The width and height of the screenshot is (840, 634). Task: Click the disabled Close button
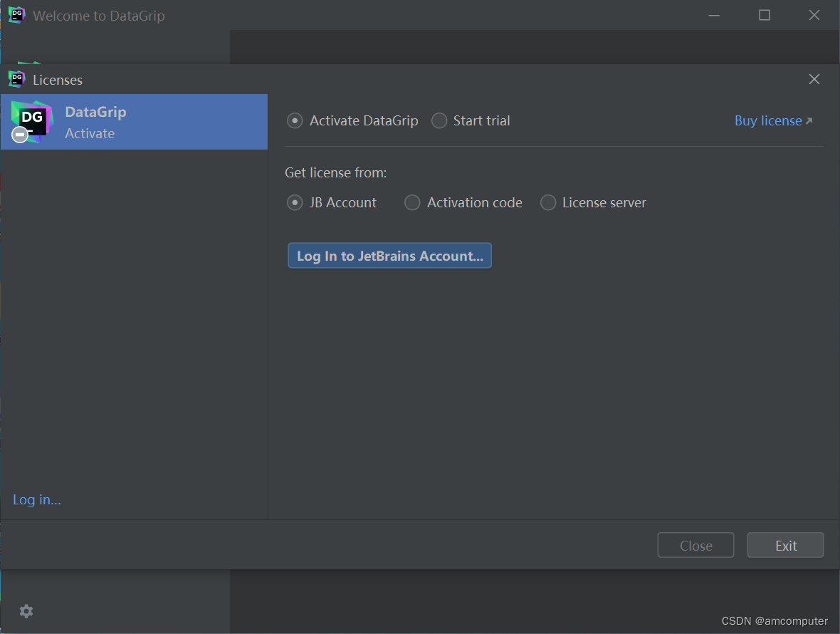click(x=695, y=546)
